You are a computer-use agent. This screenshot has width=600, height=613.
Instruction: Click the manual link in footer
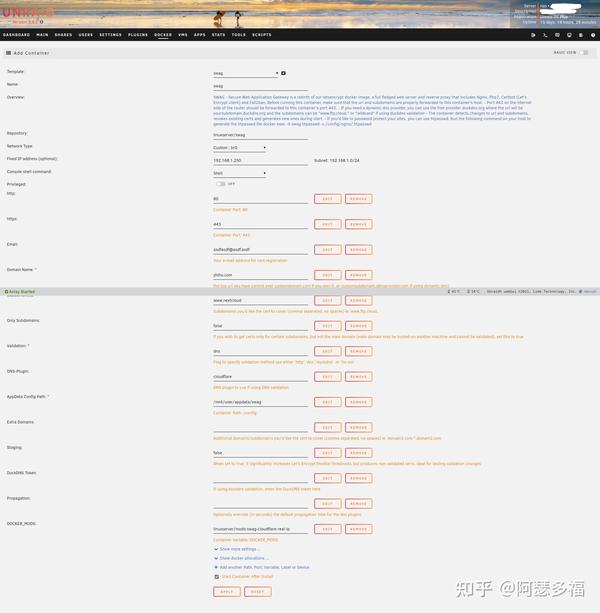pos(587,292)
